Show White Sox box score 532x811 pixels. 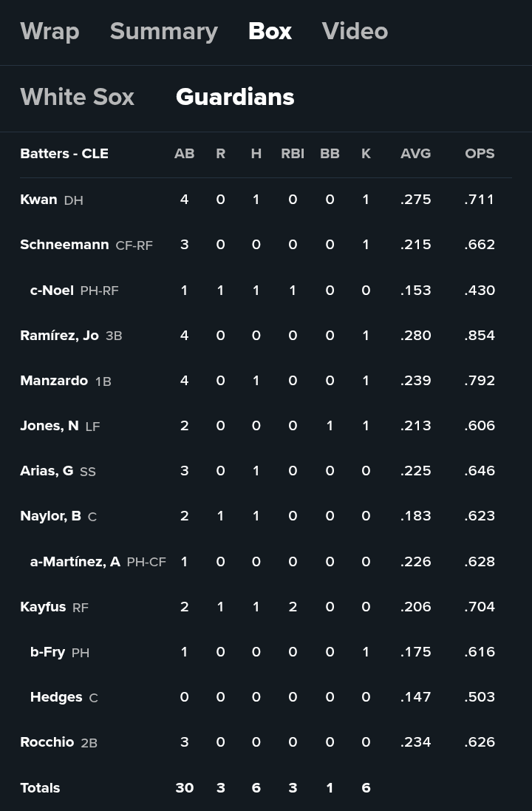click(x=77, y=97)
